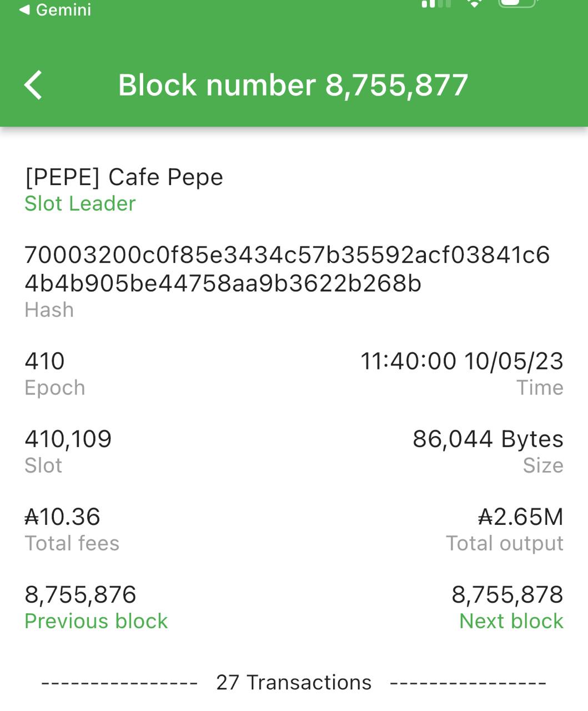Tap the cellular signal icon
Viewport: 588px width, 711px height.
[x=436, y=4]
